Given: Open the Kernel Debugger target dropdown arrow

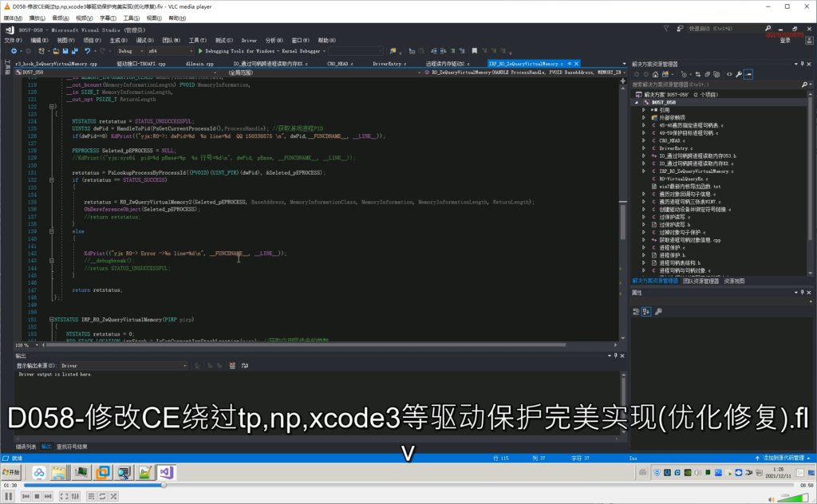Looking at the screenshot, I should (324, 51).
